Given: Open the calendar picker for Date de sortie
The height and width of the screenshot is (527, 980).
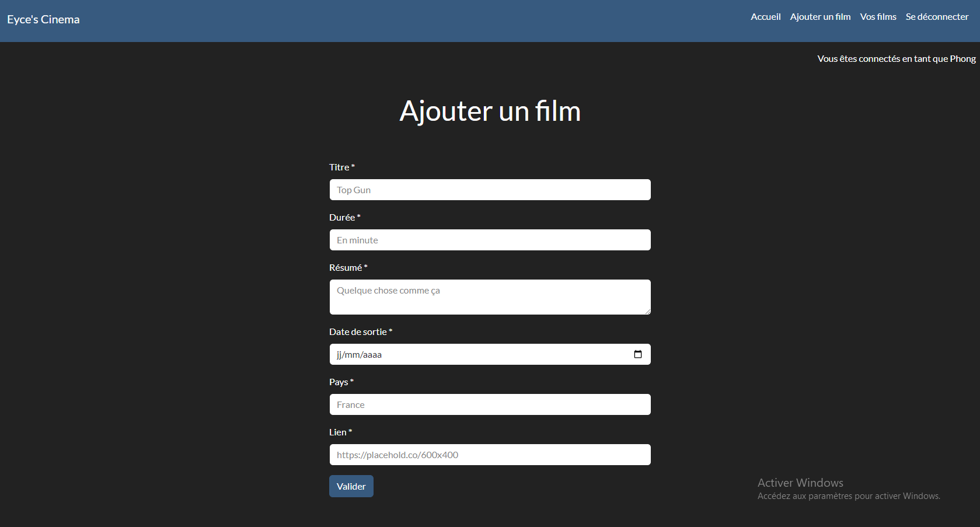Looking at the screenshot, I should coord(637,354).
